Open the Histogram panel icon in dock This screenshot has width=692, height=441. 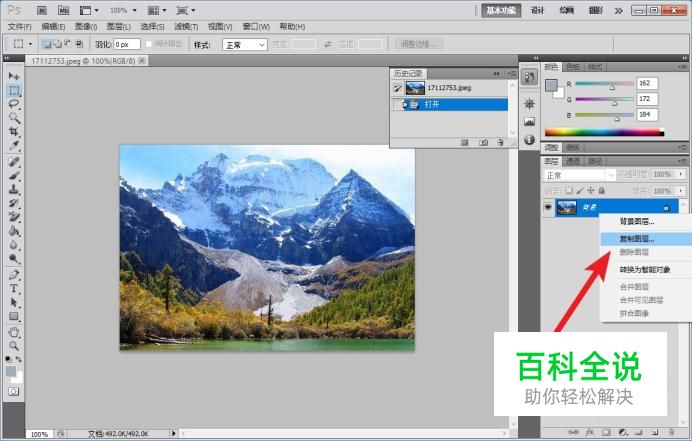point(529,121)
